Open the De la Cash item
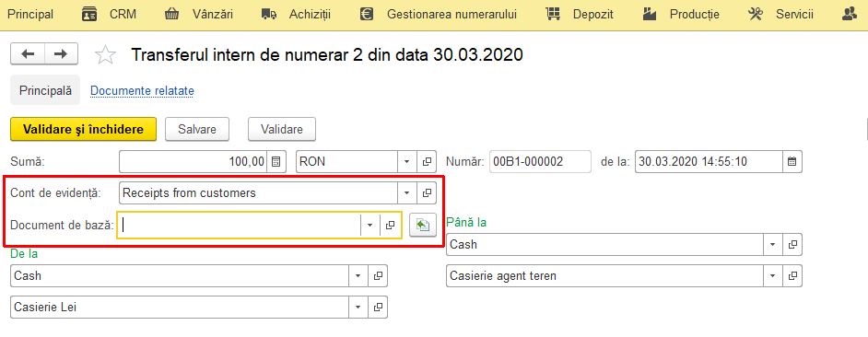This screenshot has height=337, width=868. pyautogui.click(x=378, y=275)
